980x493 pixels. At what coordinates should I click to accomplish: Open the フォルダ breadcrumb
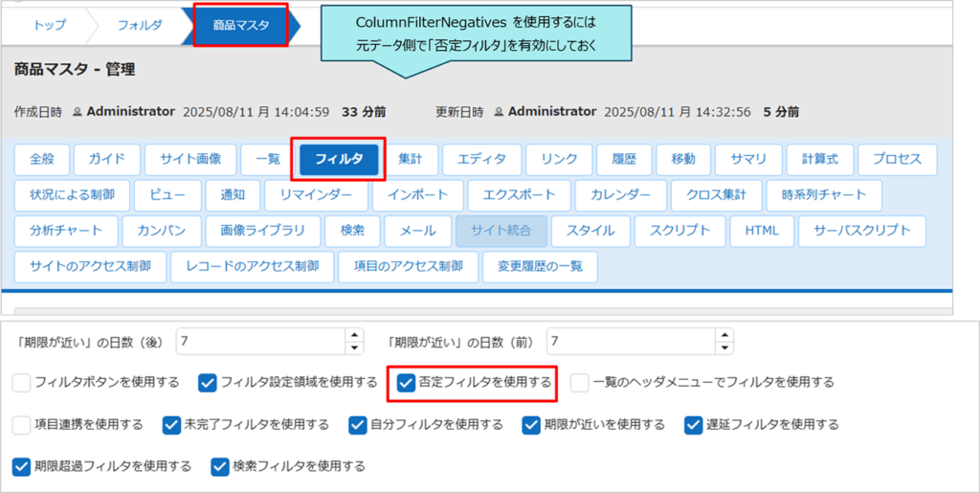140,26
